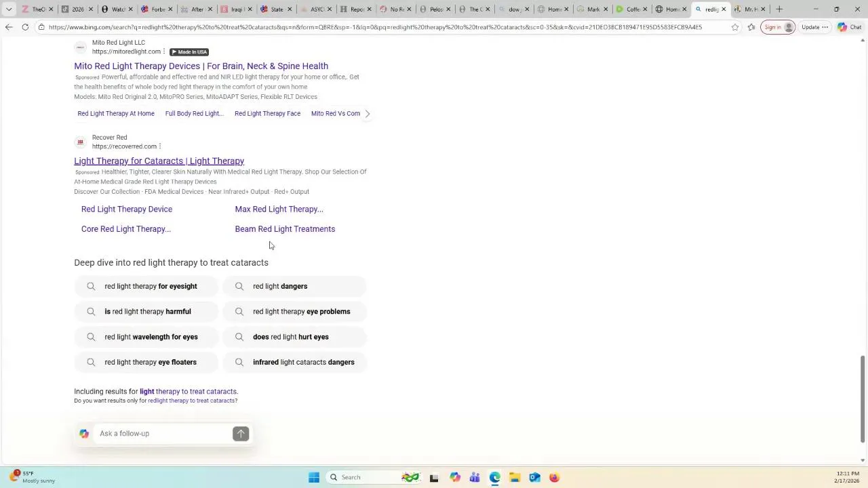868x488 pixels.
Task: Open File Explorer from taskbar
Action: coord(515,477)
